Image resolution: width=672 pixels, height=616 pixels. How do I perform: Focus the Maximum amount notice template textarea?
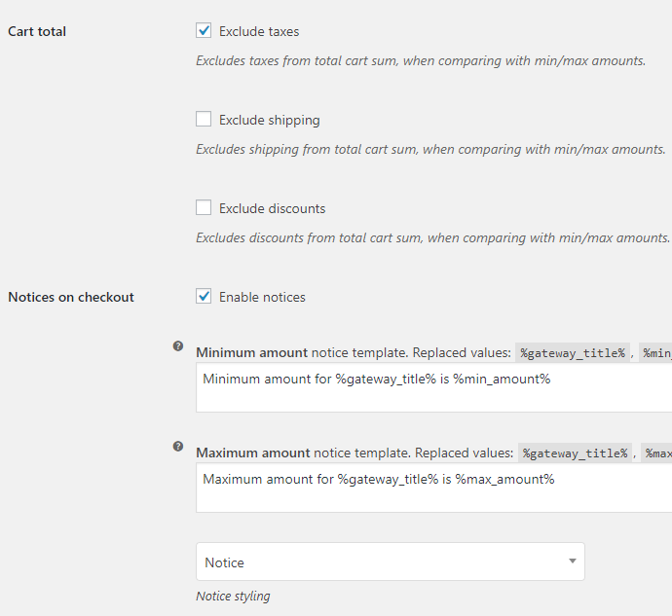coord(433,488)
